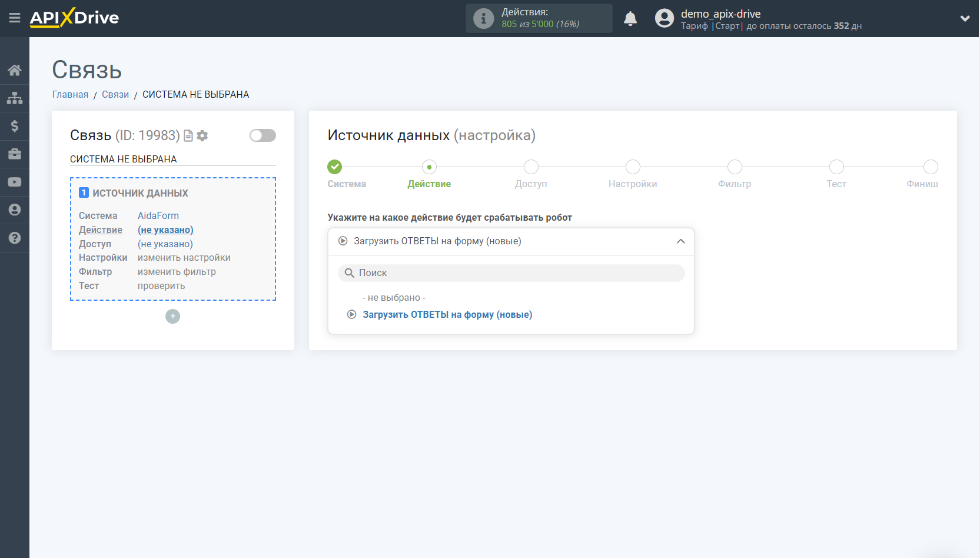Viewport: 980px width, 558px height.
Task: Open AidaForm system link
Action: 158,215
